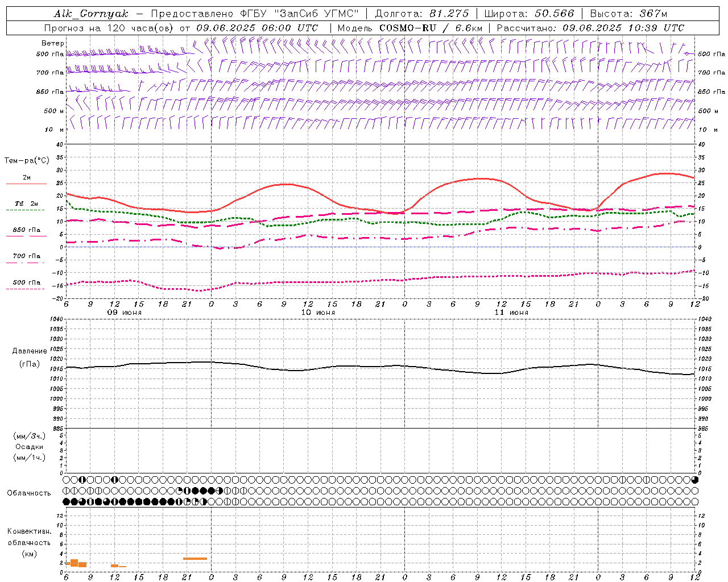Click the Осадки precipitation label

30,447
